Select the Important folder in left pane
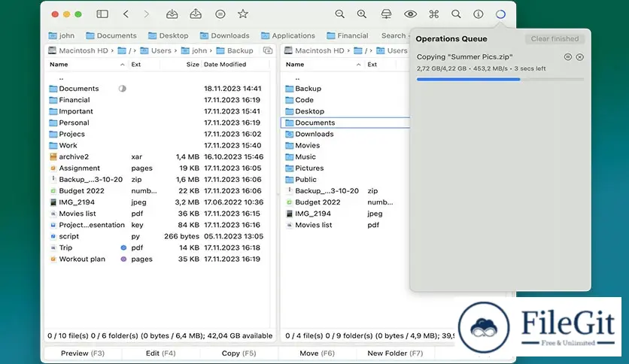 [x=156, y=111]
